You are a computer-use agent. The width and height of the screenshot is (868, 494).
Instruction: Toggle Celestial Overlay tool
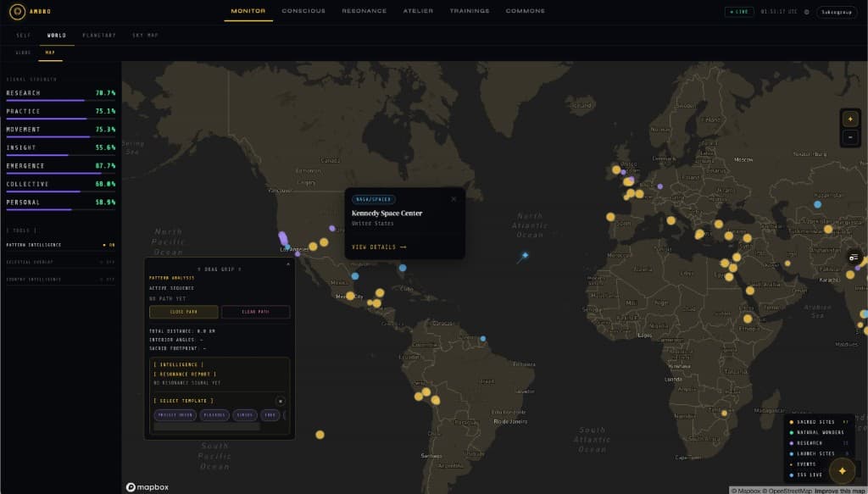coord(60,262)
